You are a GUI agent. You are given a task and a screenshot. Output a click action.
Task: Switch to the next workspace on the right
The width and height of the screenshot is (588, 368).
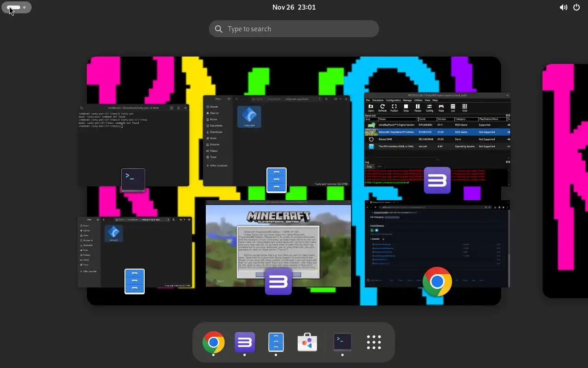pyautogui.click(x=565, y=181)
